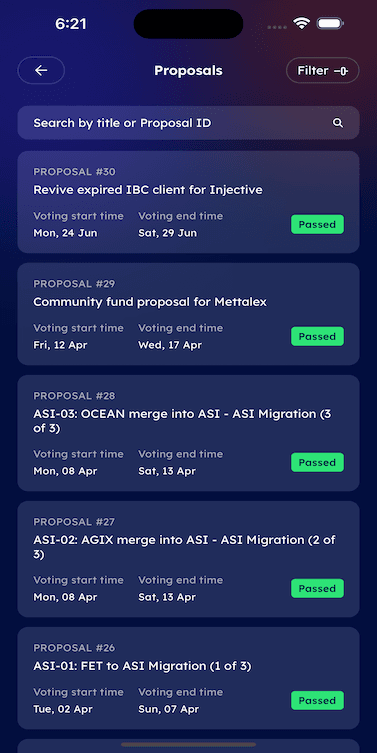The image size is (377, 753).
Task: Open the Filter options
Action: click(322, 71)
